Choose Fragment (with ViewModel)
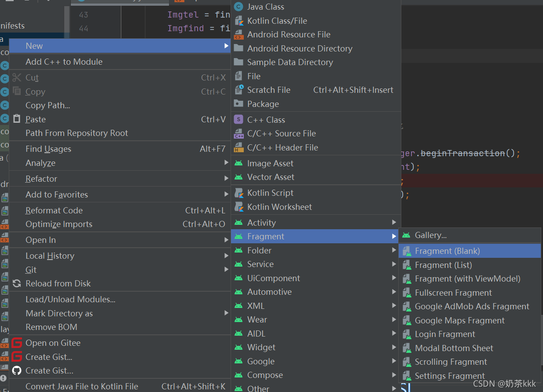 pos(470,278)
